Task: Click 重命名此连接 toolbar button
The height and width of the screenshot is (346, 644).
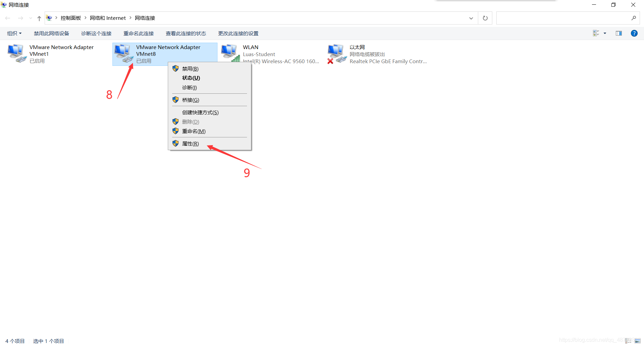Action: click(139, 33)
